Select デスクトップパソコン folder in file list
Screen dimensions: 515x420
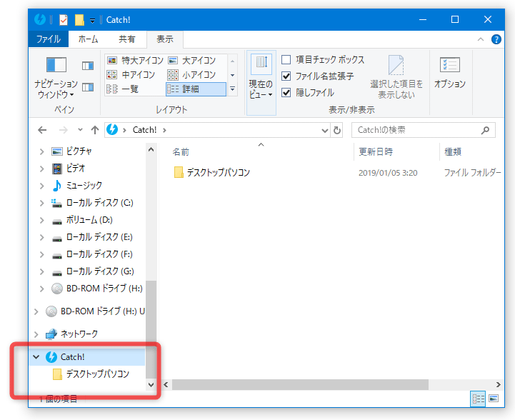click(219, 172)
